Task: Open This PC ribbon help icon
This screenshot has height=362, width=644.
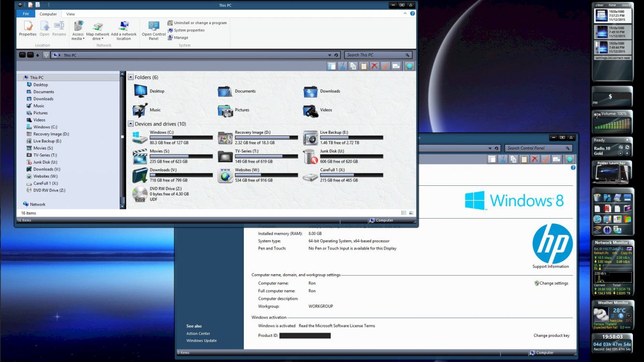Action: point(412,14)
